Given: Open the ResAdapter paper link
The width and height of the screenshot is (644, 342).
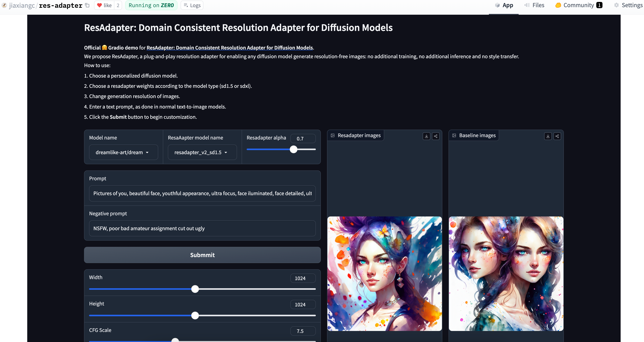Looking at the screenshot, I should (229, 48).
